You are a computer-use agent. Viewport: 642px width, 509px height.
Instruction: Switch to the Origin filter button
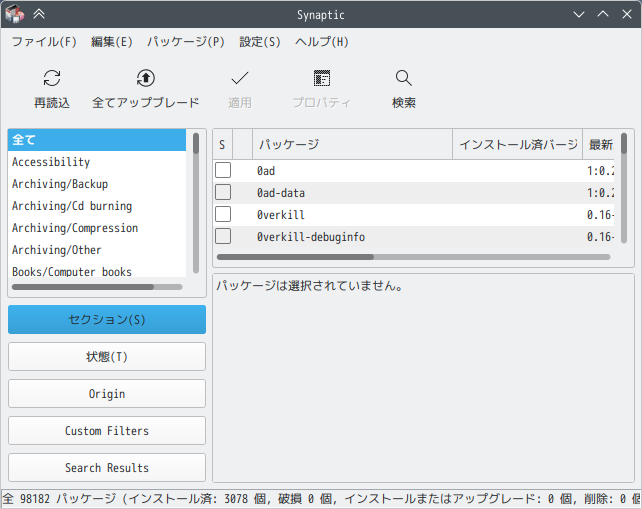(107, 394)
